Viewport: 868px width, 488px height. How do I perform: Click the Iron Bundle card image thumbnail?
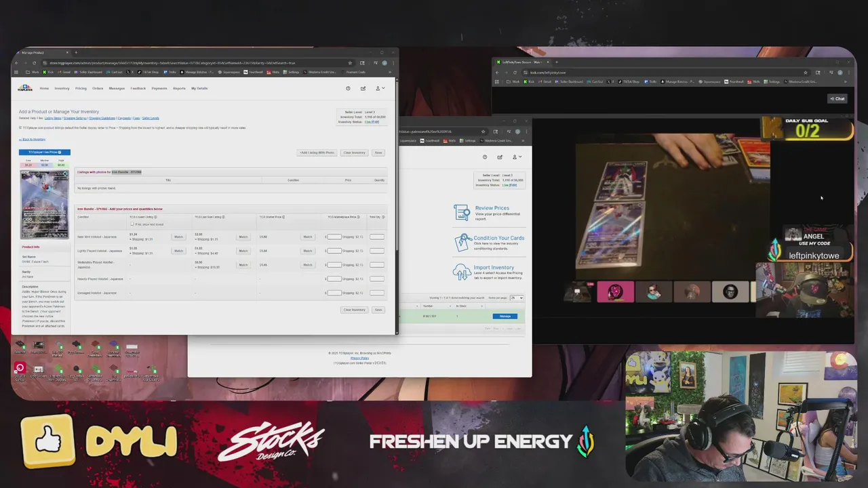44,204
